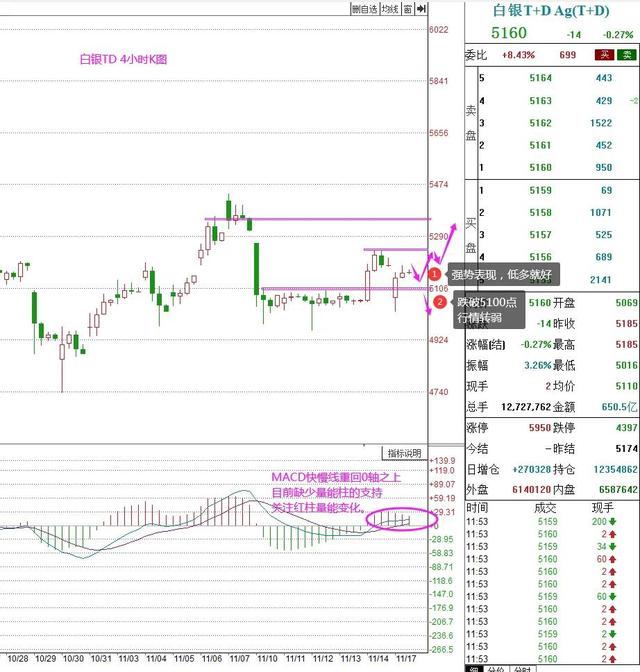Viewport: 640px width, 672px height.
Task: Click the 最低 value 5016
Action: click(x=626, y=366)
